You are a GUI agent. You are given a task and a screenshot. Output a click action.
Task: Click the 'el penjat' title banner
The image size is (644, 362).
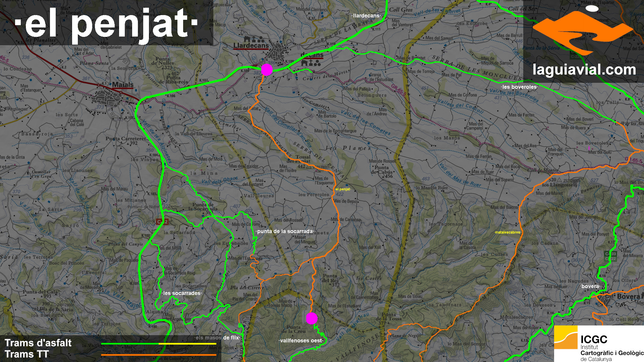pyautogui.click(x=107, y=23)
